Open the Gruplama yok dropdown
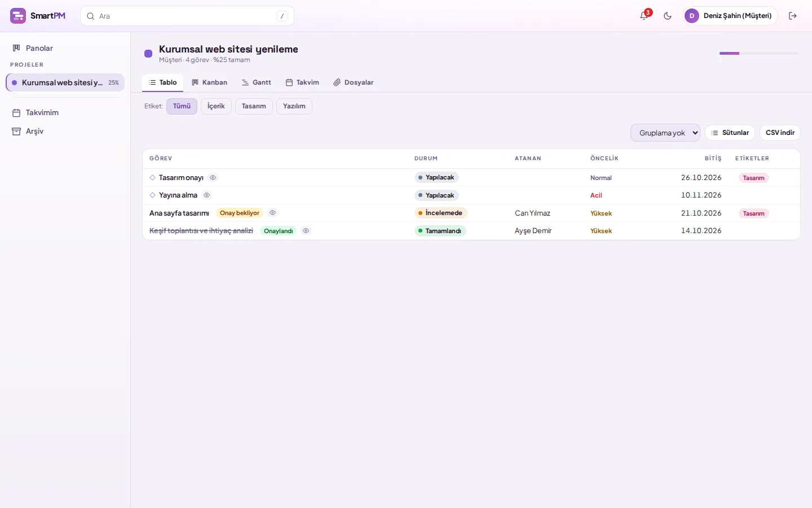 (x=665, y=133)
